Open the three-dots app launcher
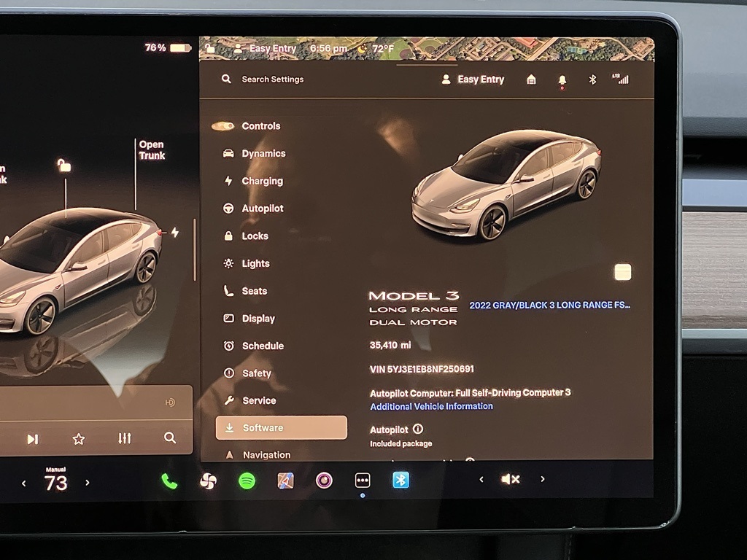747x560 pixels. click(363, 480)
